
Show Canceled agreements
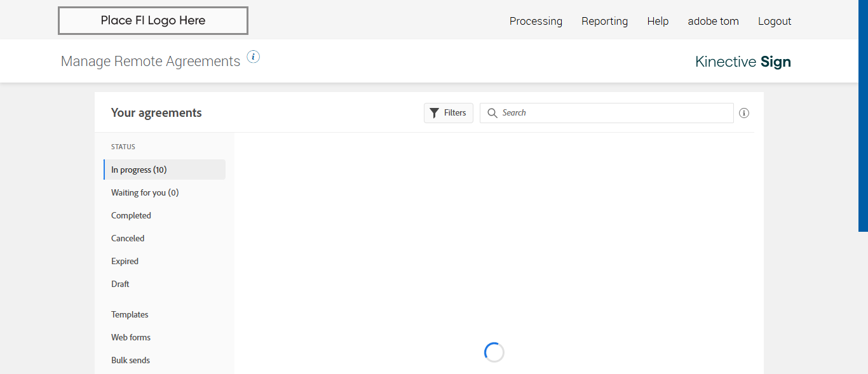tap(128, 238)
